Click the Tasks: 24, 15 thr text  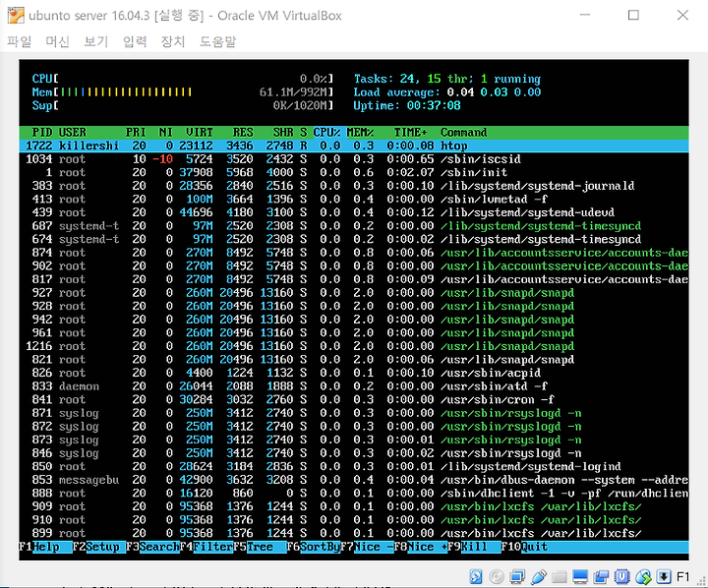click(x=414, y=79)
